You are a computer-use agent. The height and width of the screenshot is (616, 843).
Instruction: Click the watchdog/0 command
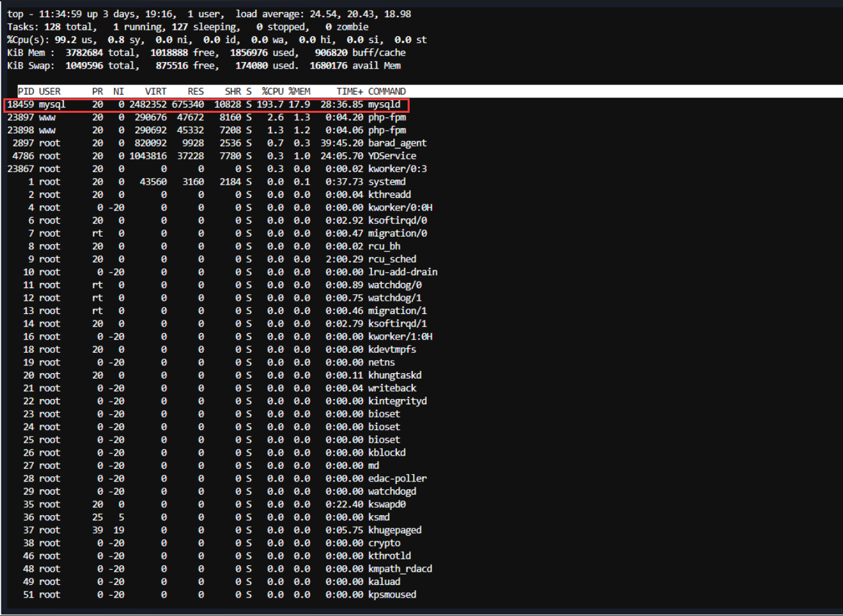[394, 285]
